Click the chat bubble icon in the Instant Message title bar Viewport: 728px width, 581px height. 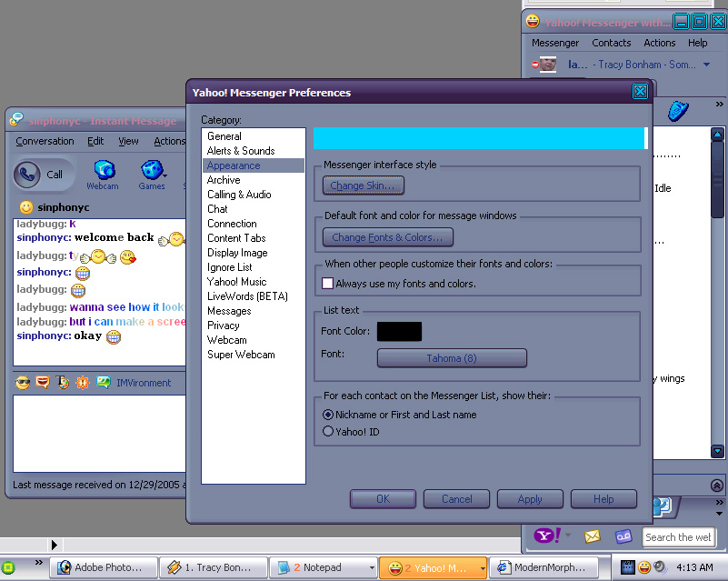click(16, 119)
